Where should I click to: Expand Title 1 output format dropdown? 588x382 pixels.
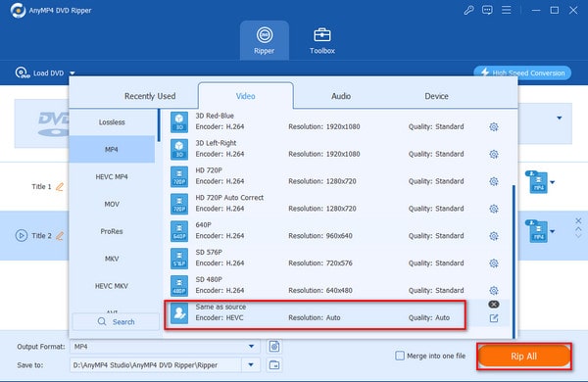[553, 182]
